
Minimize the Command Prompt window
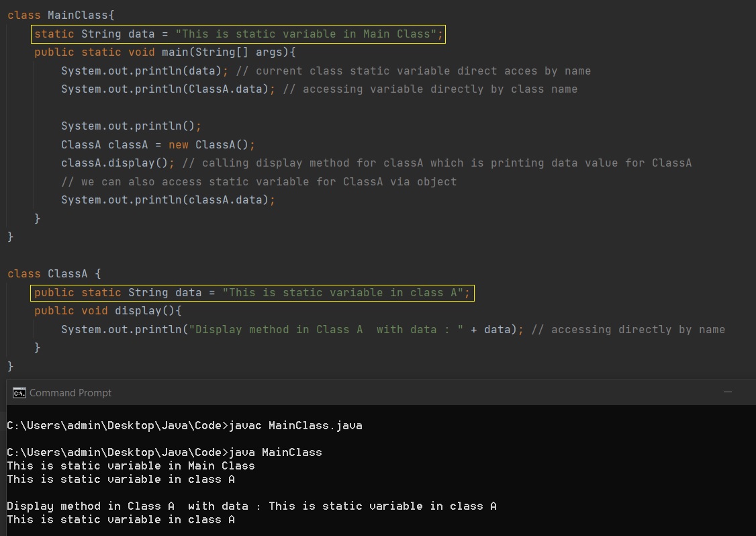[728, 392]
